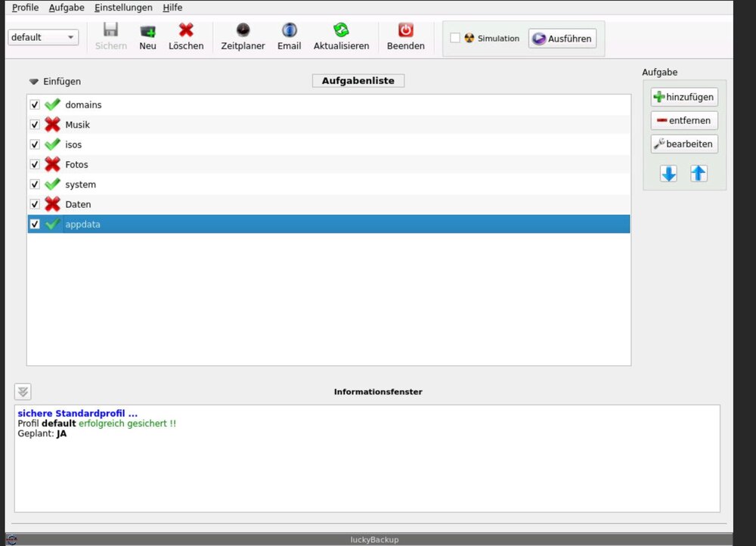Open the Profile menu
The width and height of the screenshot is (756, 546).
tap(25, 8)
